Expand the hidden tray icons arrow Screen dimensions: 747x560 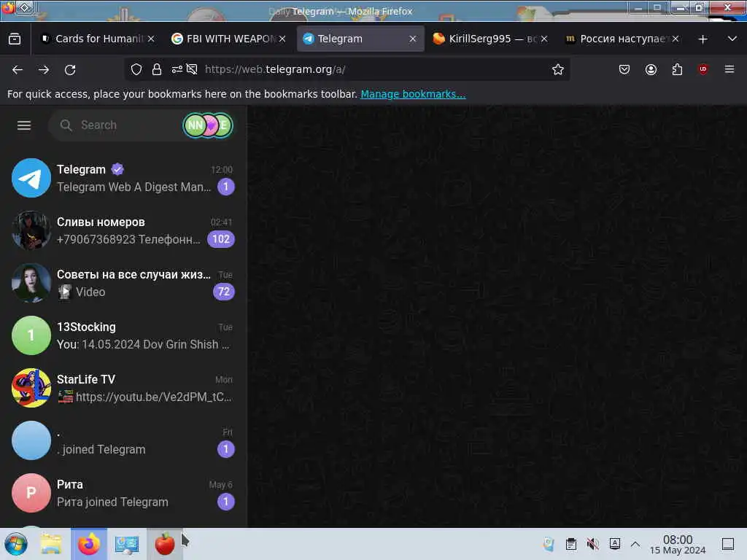coord(635,544)
